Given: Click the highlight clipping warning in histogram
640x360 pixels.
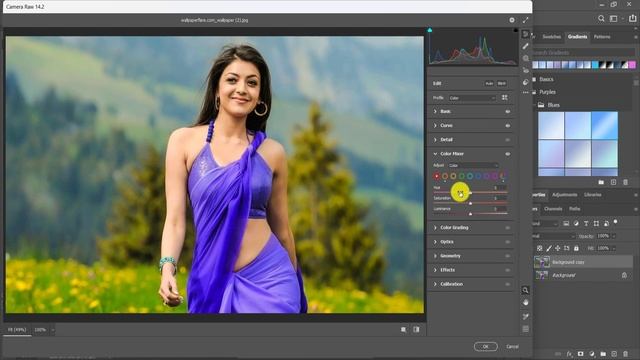Looking at the screenshot, I should [x=516, y=30].
